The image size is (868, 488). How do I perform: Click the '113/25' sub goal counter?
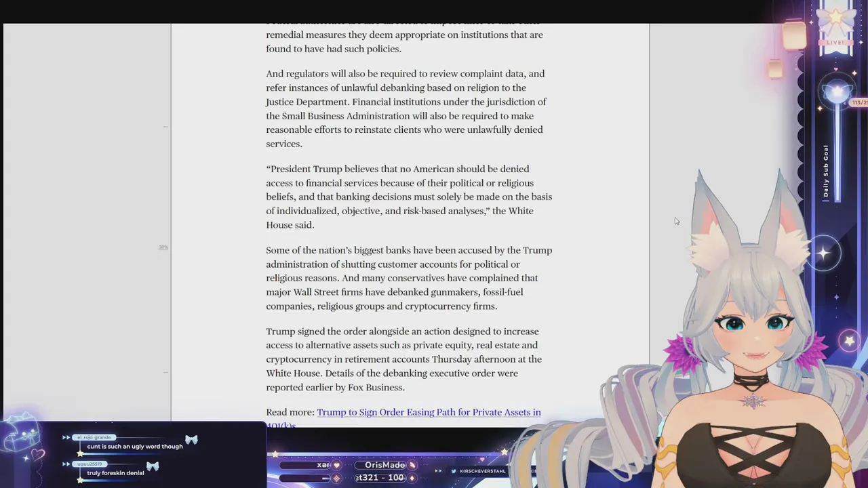coord(859,103)
